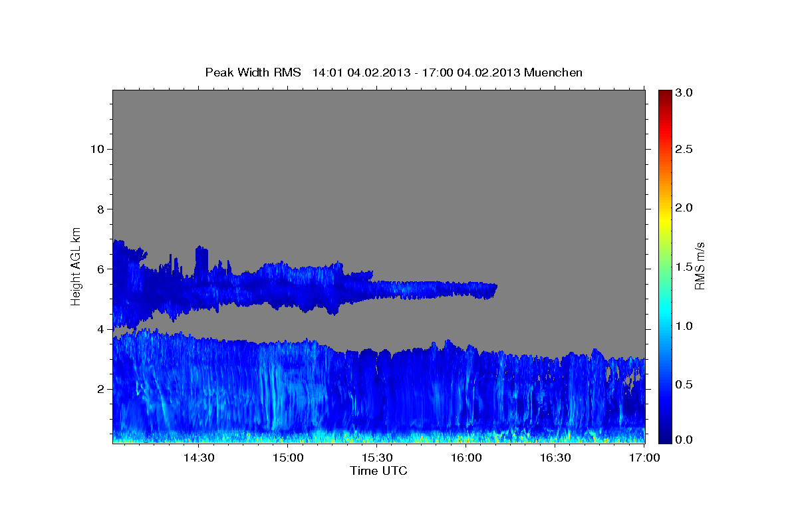The height and width of the screenshot is (532, 798).
Task: Click the colorbar value 0.0
Action: [686, 440]
